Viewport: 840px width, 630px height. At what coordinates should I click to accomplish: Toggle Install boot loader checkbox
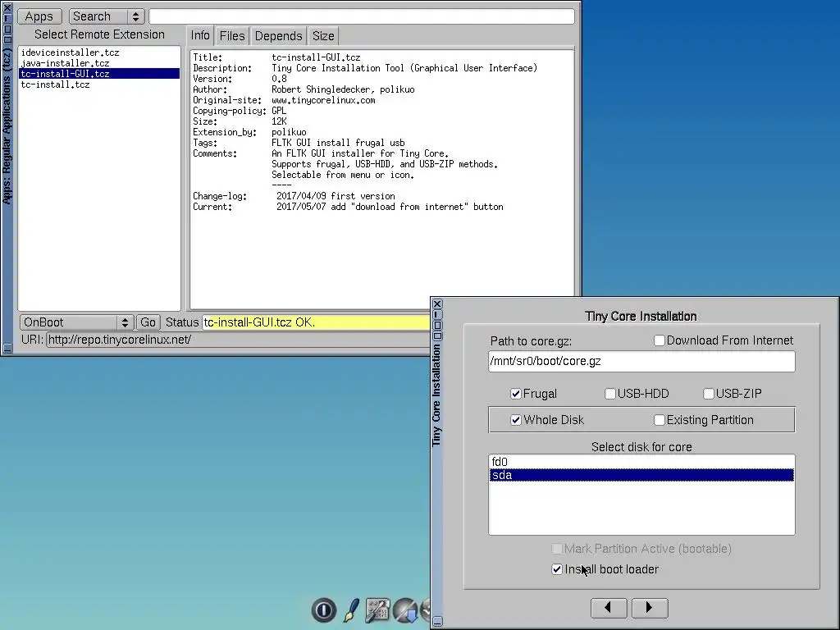557,569
